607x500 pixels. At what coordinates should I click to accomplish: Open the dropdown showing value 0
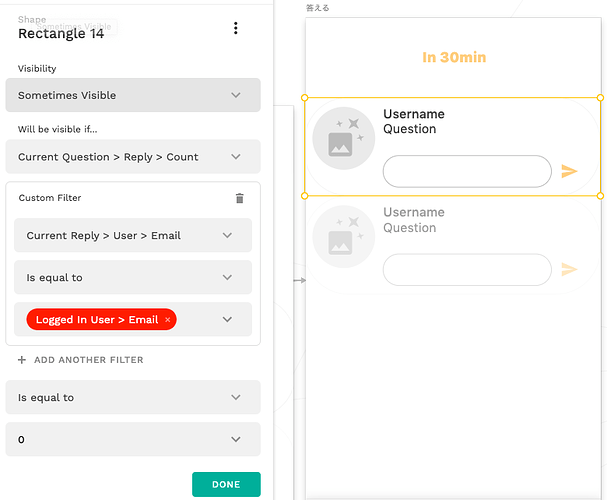[x=133, y=439]
